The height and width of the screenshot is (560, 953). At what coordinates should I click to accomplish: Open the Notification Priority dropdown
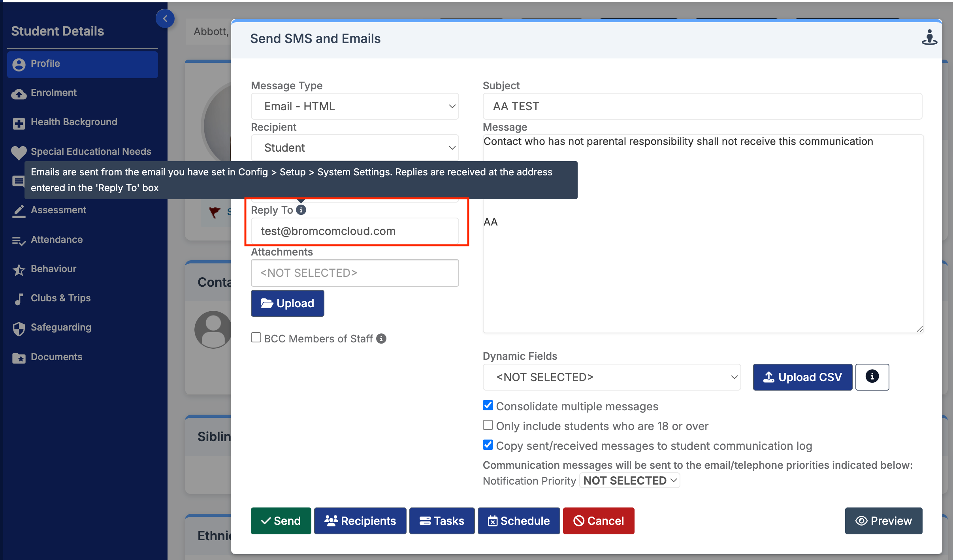click(x=629, y=481)
